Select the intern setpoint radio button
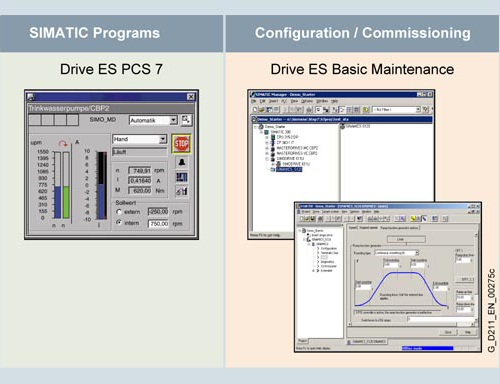Image resolution: width=500 pixels, height=384 pixels. 119,222
